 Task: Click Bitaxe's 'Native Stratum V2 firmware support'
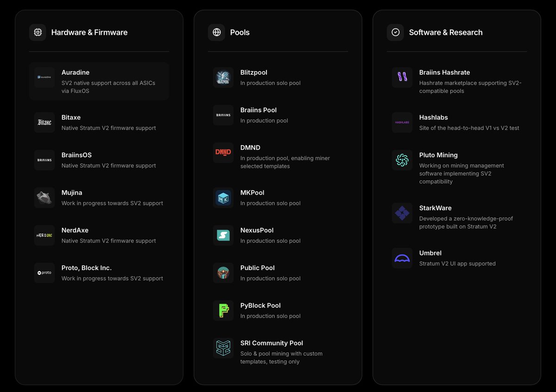[x=109, y=128]
